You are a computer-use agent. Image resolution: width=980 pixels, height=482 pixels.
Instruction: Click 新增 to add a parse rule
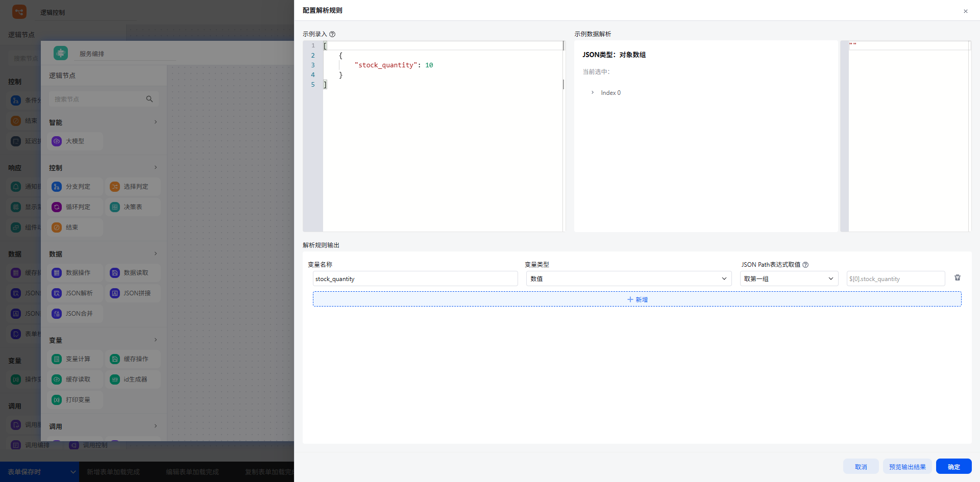[637, 299]
